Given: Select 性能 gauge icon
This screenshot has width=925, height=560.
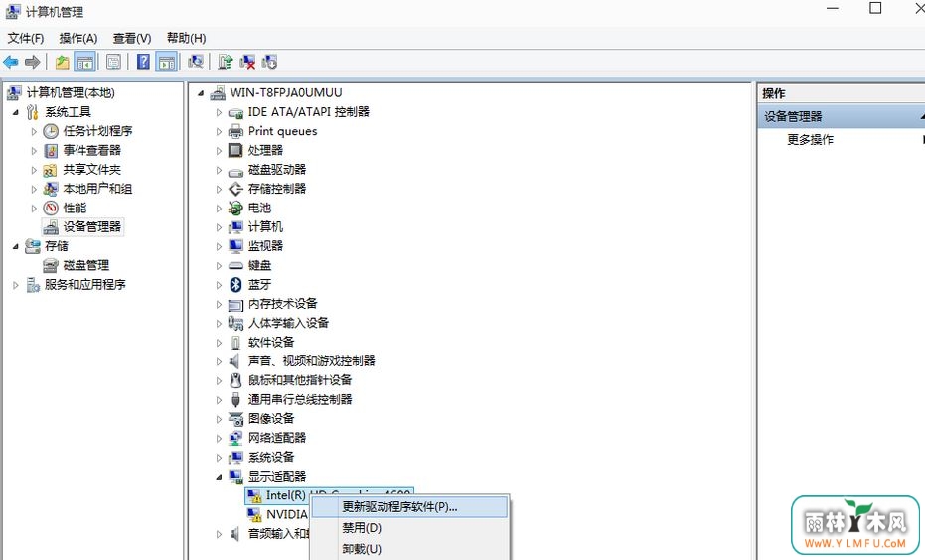Looking at the screenshot, I should (51, 208).
